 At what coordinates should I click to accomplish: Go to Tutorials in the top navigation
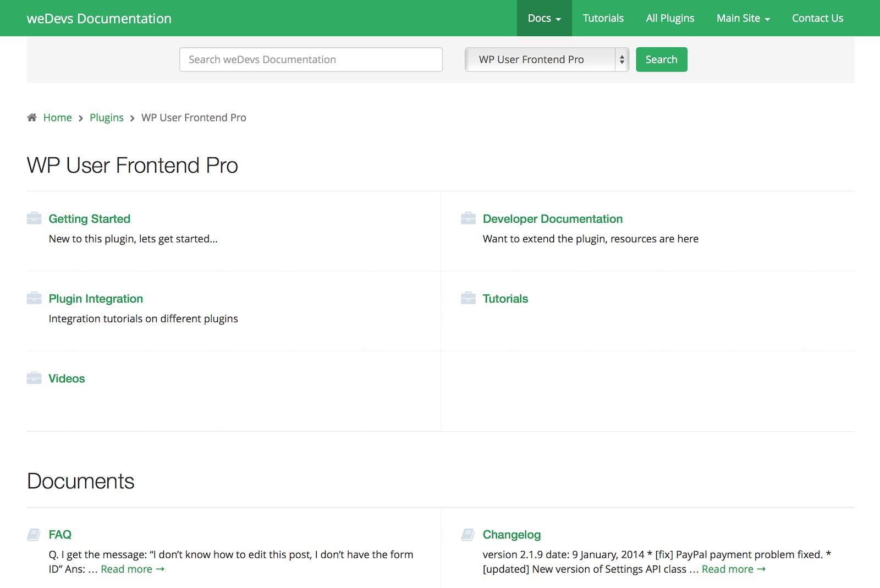(603, 18)
